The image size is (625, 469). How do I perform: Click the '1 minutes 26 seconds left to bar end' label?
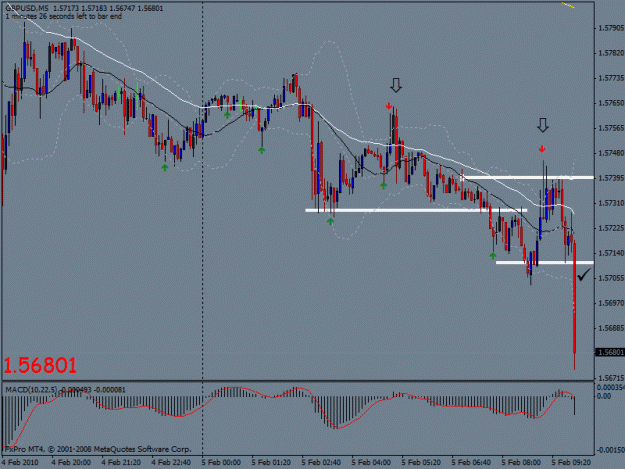(64, 16)
